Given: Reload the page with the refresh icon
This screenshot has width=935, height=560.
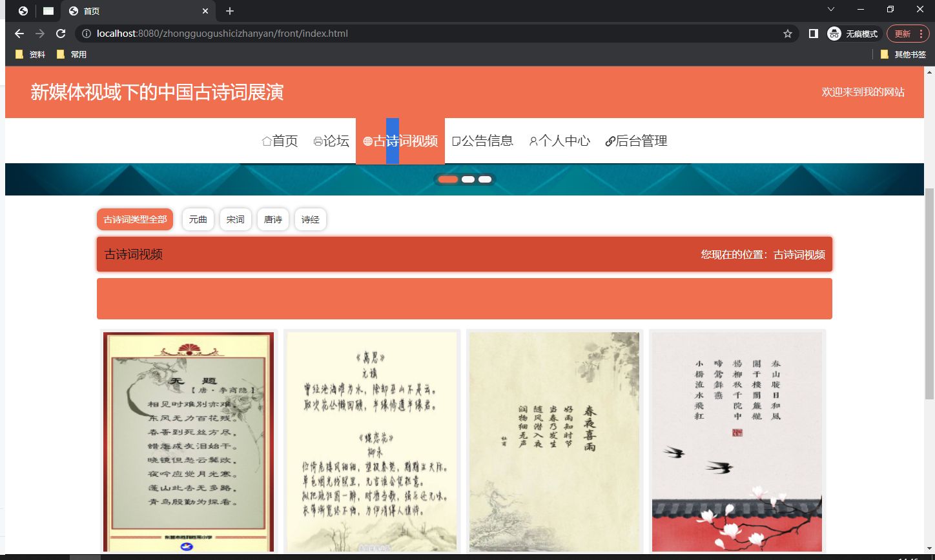Looking at the screenshot, I should (x=60, y=33).
